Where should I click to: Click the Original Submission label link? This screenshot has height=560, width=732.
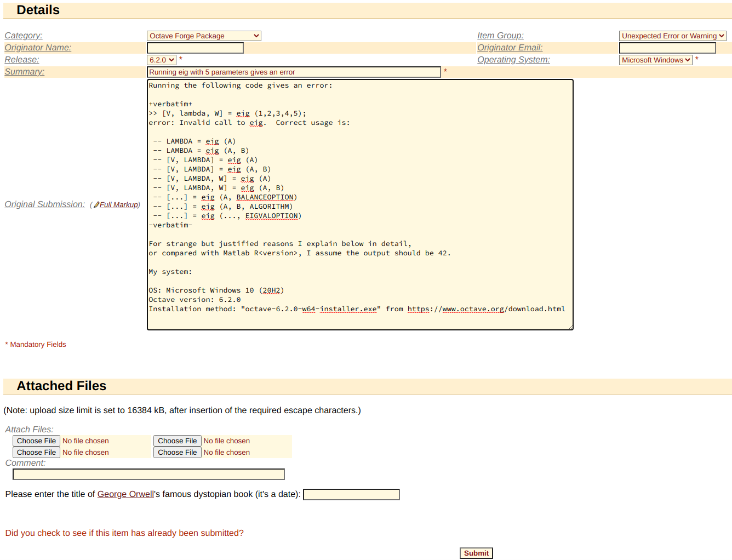coord(45,204)
